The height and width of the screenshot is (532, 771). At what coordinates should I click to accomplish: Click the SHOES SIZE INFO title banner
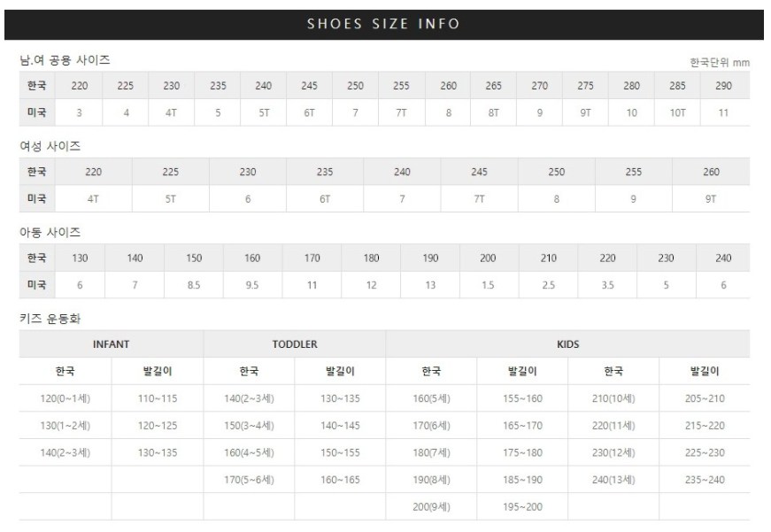(x=383, y=24)
